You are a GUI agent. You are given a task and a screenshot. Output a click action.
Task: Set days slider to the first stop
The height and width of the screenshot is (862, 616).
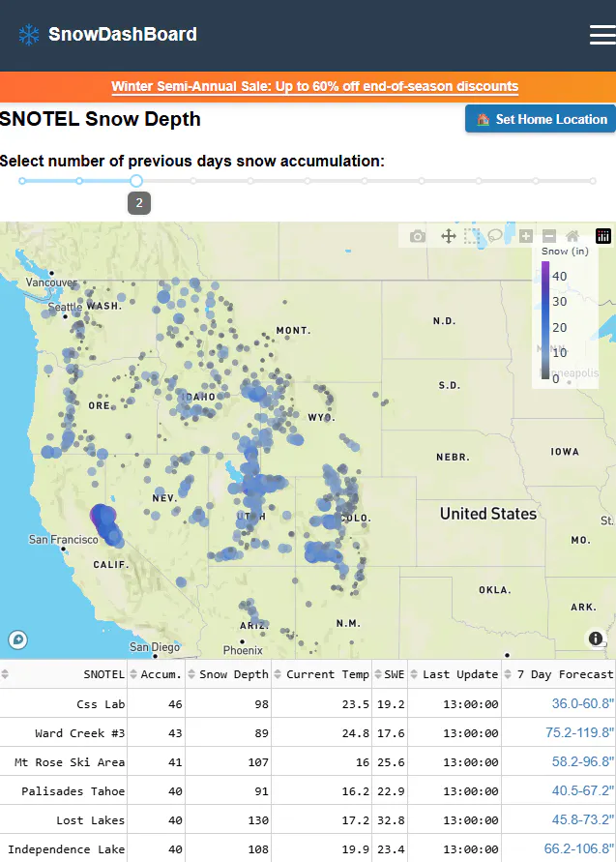[22, 181]
